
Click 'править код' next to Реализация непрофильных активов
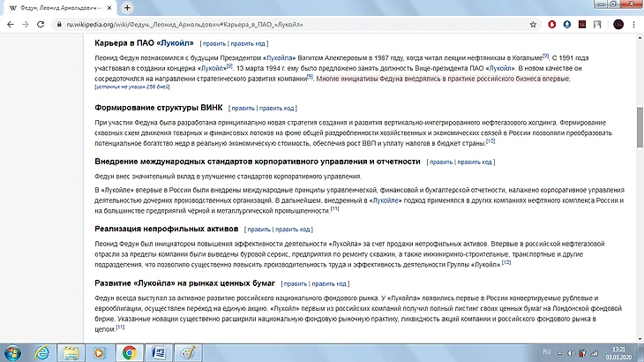click(294, 229)
